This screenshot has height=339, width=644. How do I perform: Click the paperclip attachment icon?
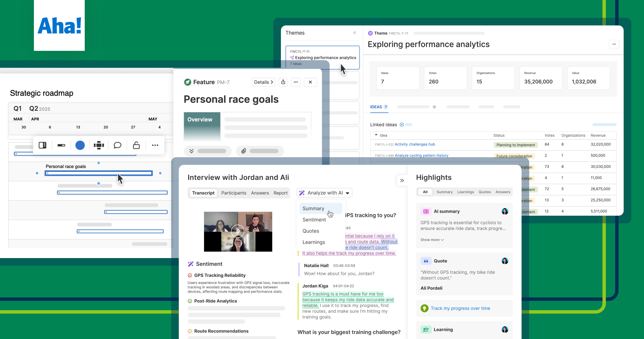click(x=244, y=151)
